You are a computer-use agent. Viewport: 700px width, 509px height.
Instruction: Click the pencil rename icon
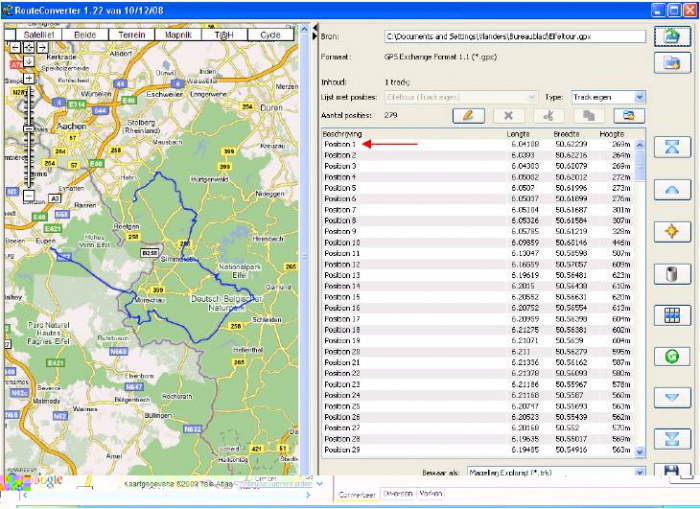click(468, 116)
